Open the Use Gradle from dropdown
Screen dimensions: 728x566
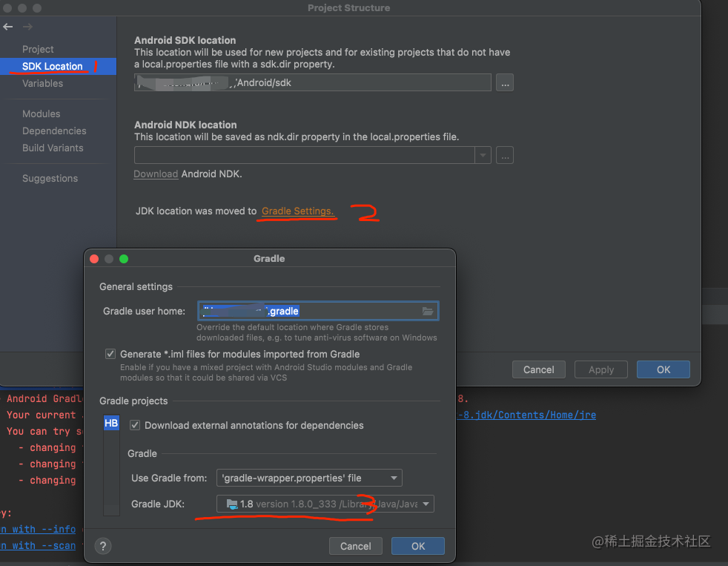(309, 478)
